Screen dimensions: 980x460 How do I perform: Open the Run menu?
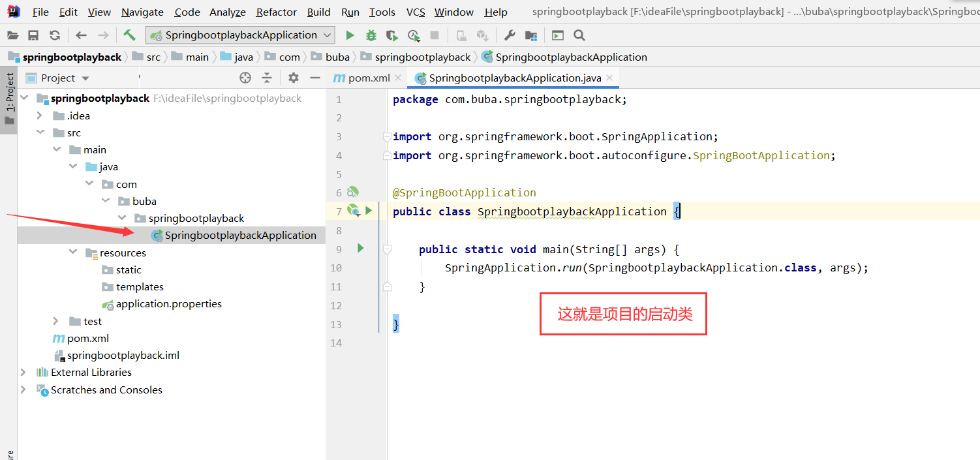[350, 12]
